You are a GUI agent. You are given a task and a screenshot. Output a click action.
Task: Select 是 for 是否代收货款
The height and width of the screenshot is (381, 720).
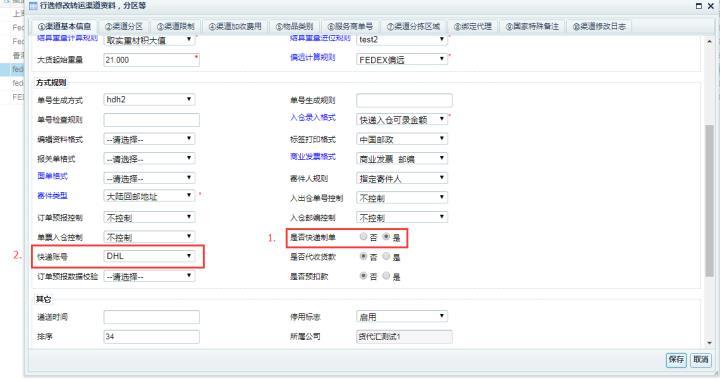click(386, 257)
